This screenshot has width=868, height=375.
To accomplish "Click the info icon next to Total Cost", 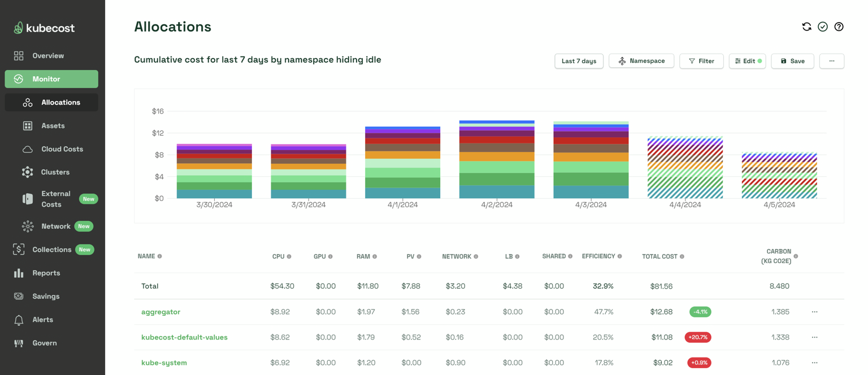I will tap(682, 256).
